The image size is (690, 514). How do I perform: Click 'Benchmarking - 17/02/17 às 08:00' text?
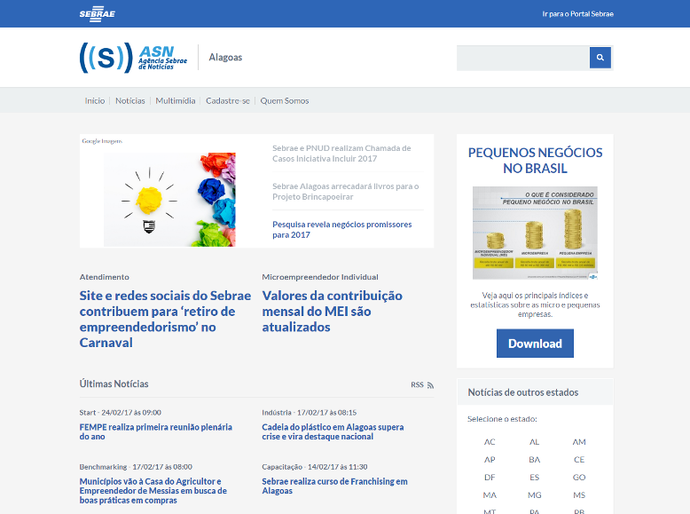[x=136, y=466]
